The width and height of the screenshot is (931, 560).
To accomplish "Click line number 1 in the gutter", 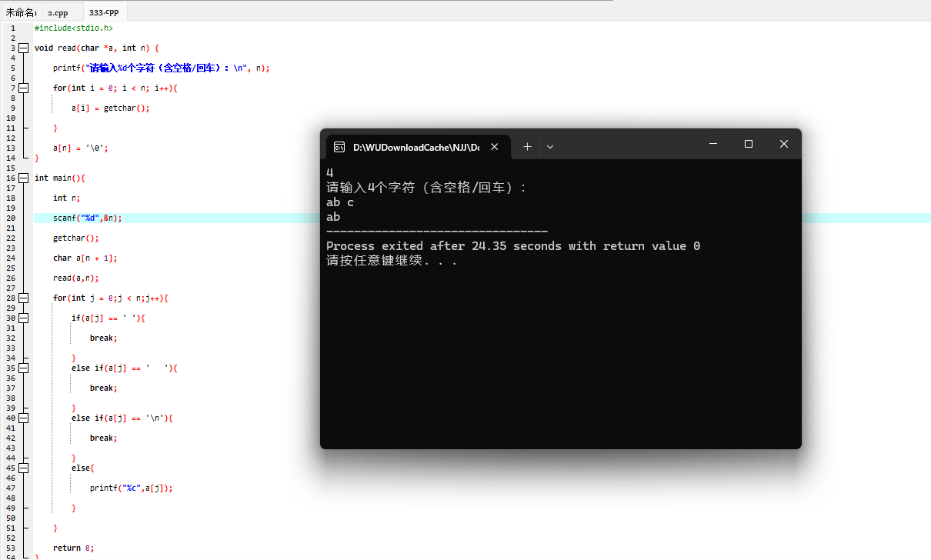I will (12, 28).
